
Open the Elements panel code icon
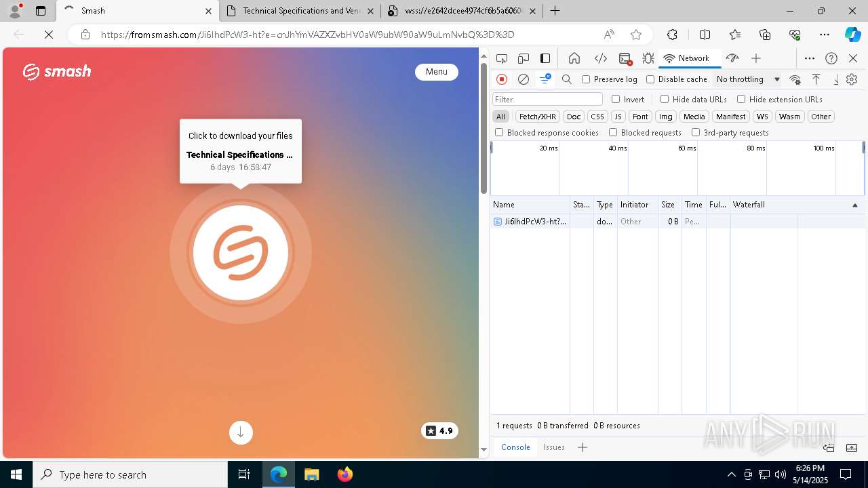click(x=600, y=58)
